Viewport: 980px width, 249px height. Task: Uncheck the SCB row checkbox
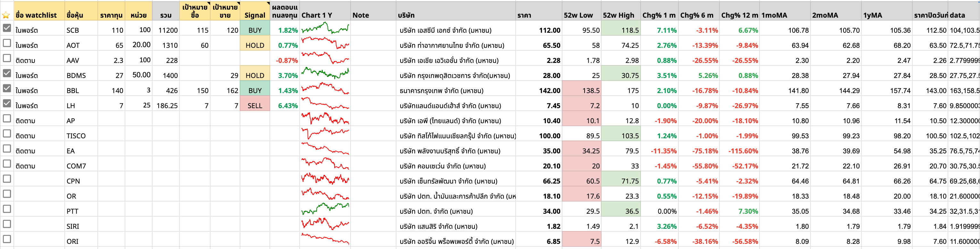tap(7, 28)
